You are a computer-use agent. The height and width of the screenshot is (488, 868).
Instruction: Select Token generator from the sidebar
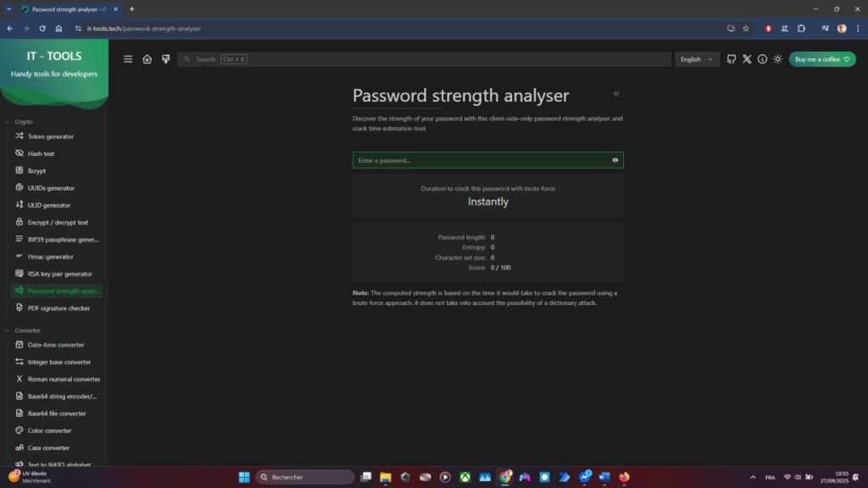point(50,136)
